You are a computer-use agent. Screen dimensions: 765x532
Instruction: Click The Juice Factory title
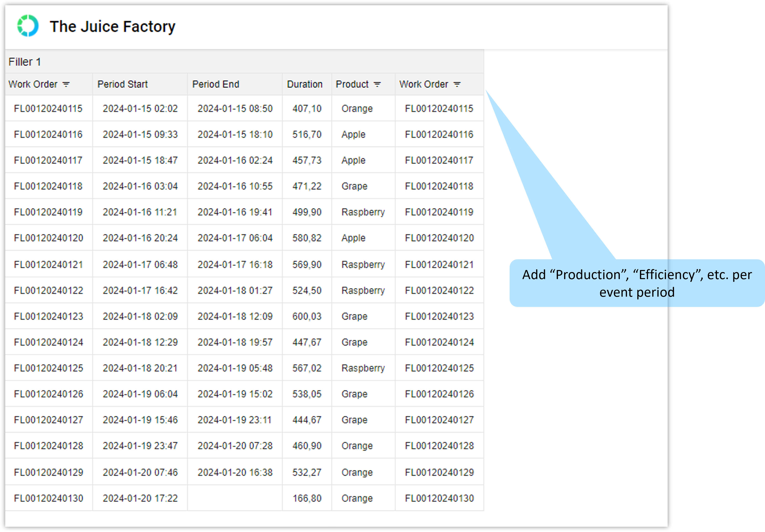click(113, 26)
